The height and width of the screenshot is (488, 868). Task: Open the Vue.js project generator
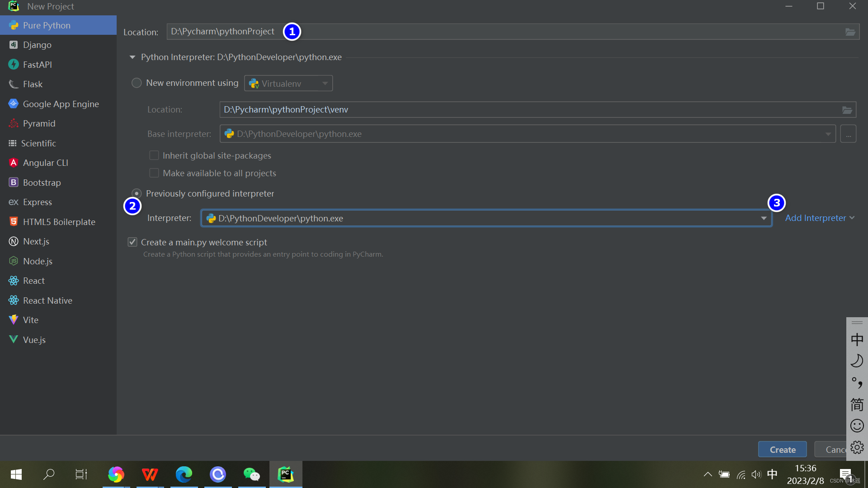click(34, 339)
